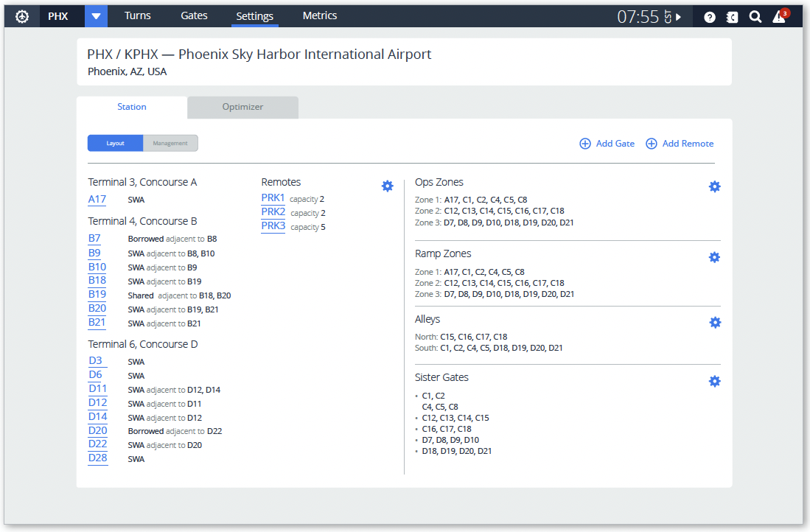Open Remotes gear settings
The image size is (810, 532).
click(x=387, y=186)
